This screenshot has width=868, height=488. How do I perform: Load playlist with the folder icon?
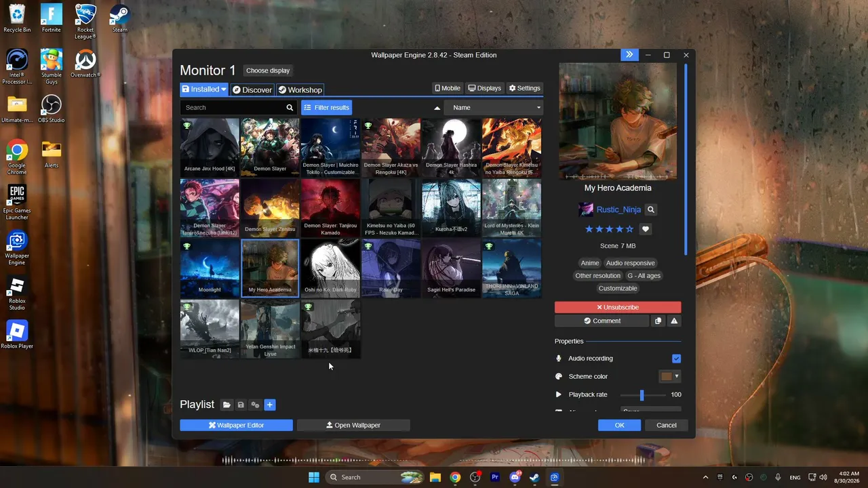pos(226,405)
